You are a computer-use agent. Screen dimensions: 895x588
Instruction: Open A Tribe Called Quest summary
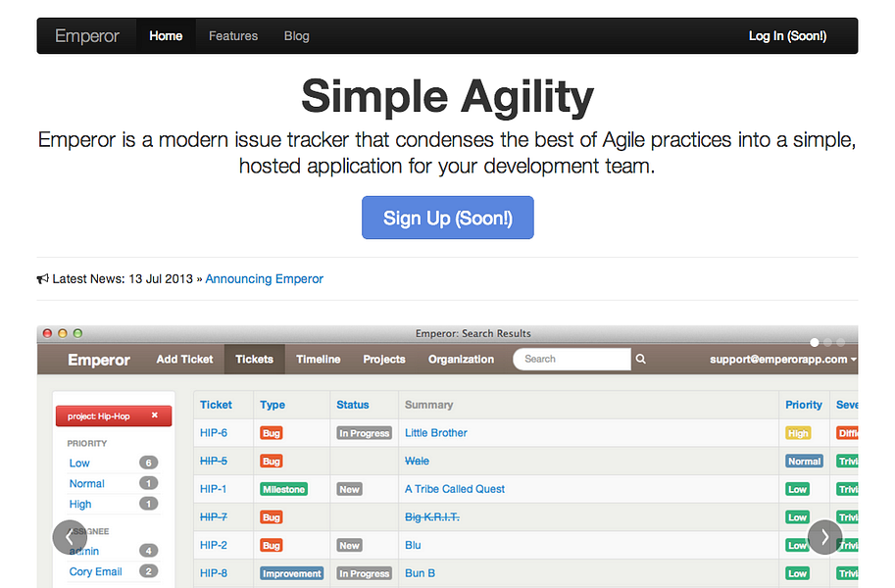coord(455,489)
